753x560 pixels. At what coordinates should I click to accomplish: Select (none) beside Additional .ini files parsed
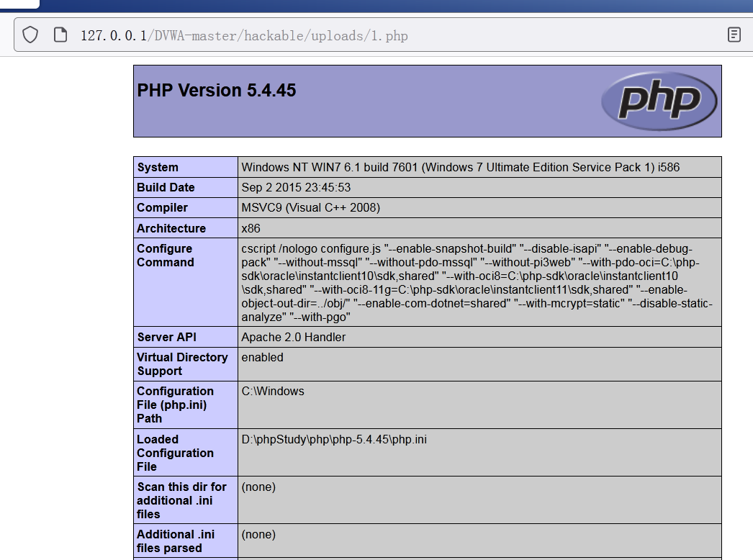[258, 535]
